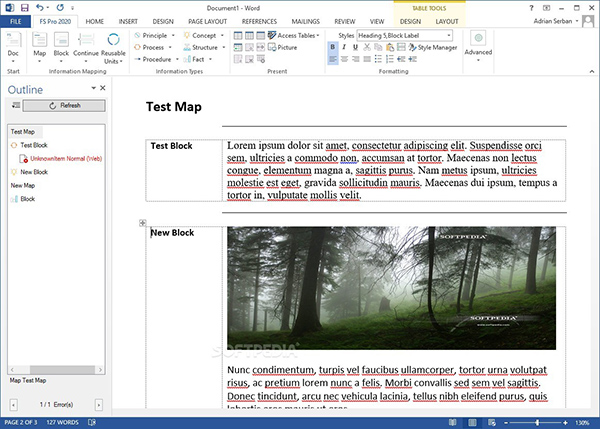The image size is (600, 429).
Task: Toggle Bold formatting in the Formatting group
Action: [x=335, y=47]
